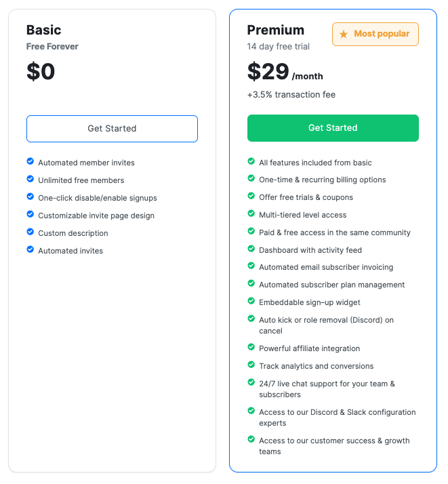The image size is (448, 484).
Task: Click green check beside Offer free trials & coupons
Action: [251, 196]
